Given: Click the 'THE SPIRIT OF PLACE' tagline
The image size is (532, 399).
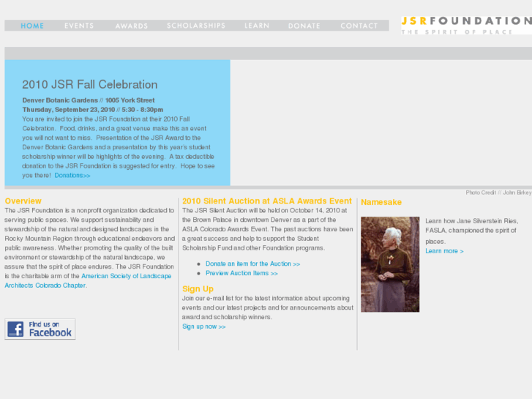Looking at the screenshot, I should (x=457, y=32).
